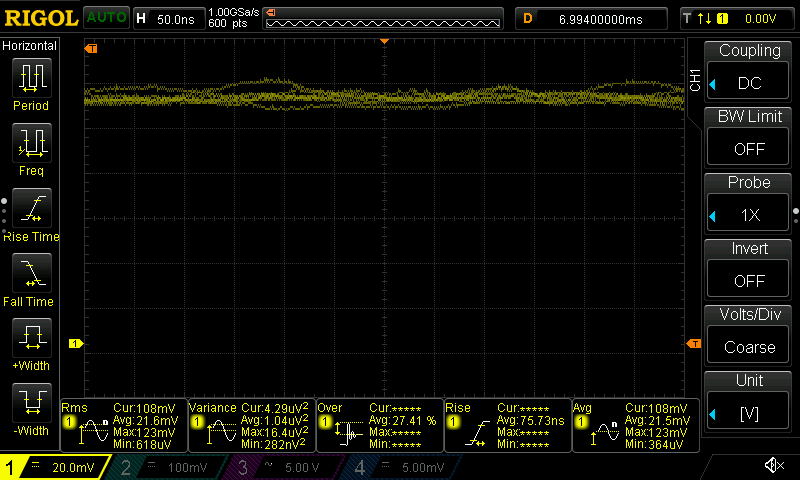Image resolution: width=800 pixels, height=480 pixels.
Task: Click the Rise Avg:75.73ns reading
Action: [x=531, y=420]
